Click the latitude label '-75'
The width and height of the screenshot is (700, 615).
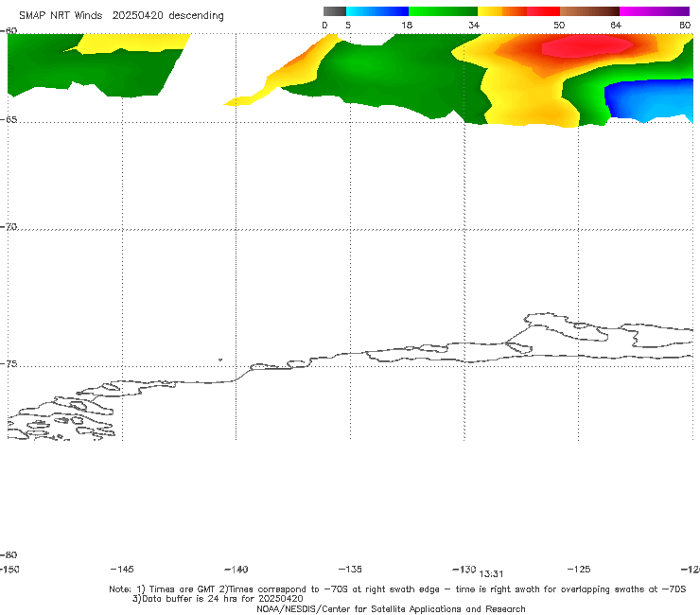(x=9, y=364)
